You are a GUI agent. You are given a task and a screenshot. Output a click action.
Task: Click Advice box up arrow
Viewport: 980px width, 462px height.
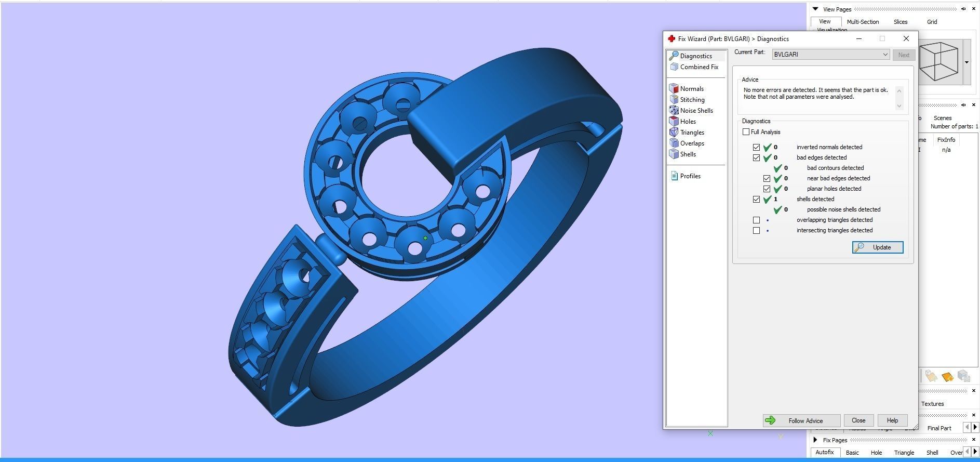[900, 90]
